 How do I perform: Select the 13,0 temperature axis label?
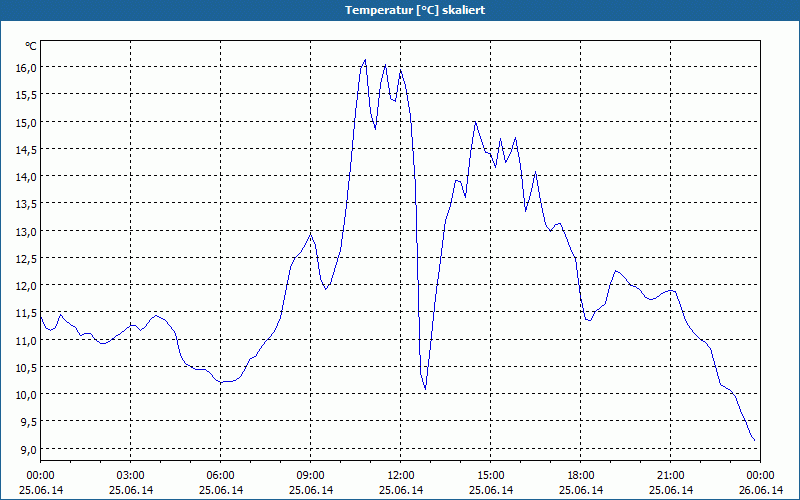click(x=26, y=232)
